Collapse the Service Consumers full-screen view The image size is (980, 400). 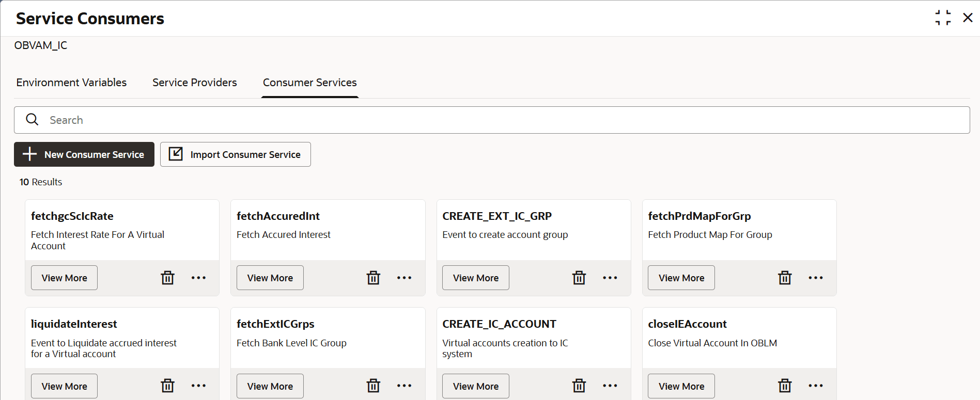click(x=943, y=18)
